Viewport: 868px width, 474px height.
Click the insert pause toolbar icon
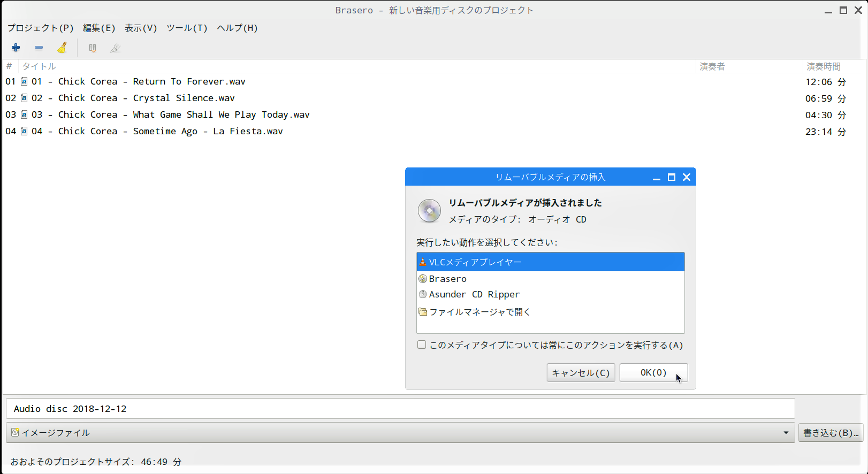click(93, 48)
